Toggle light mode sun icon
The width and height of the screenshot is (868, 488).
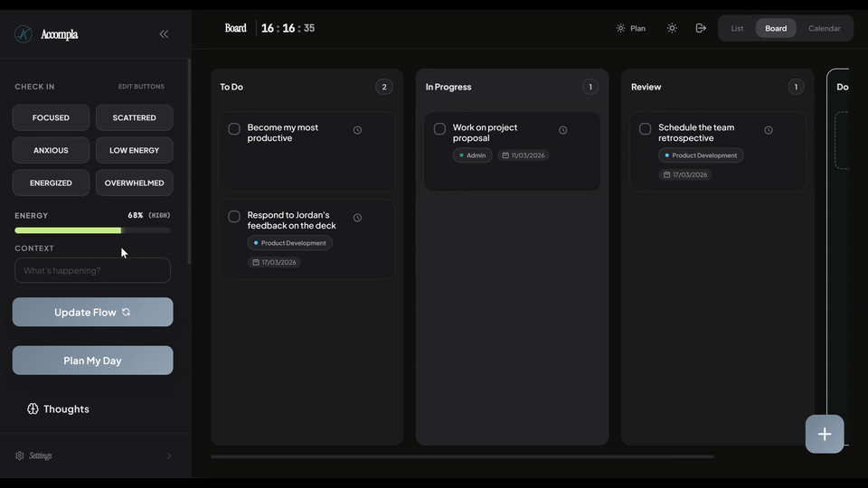[x=672, y=28]
